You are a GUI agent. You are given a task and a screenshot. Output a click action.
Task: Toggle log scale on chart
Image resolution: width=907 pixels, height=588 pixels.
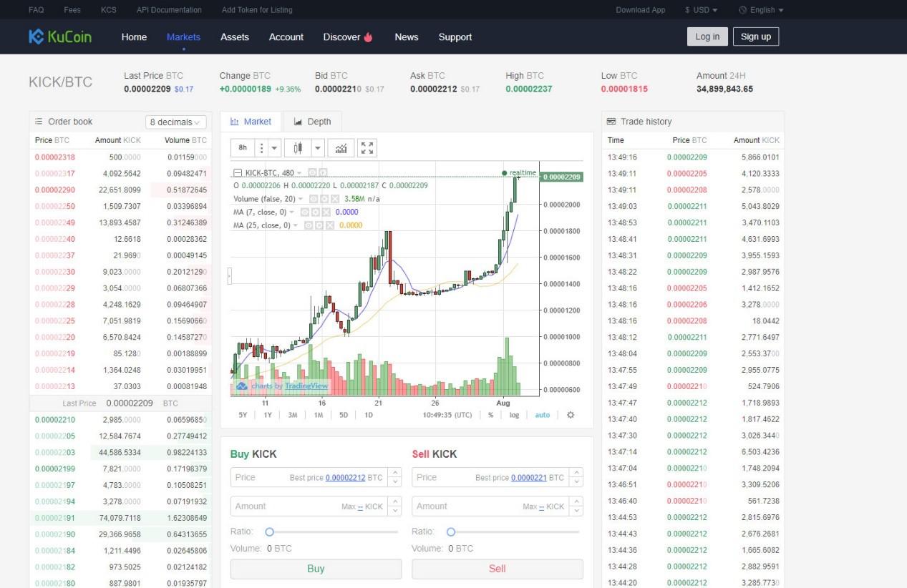514,415
